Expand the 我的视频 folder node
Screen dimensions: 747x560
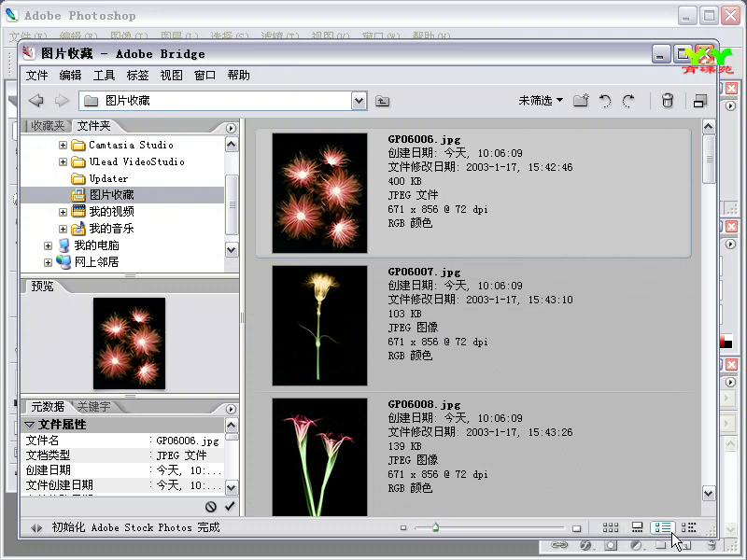[x=63, y=212]
